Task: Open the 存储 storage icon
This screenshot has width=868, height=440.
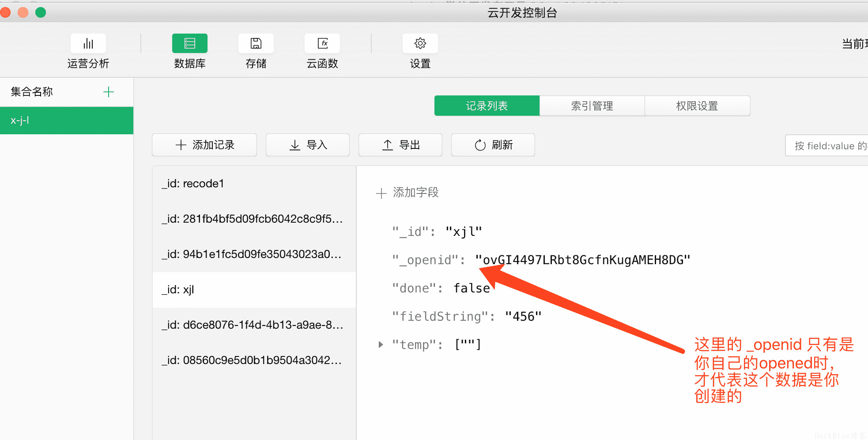Action: pyautogui.click(x=256, y=43)
